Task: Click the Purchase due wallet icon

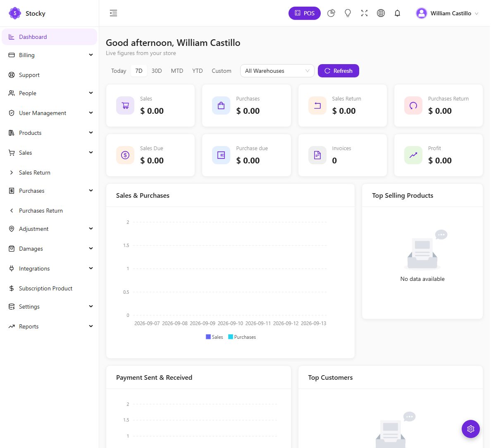Action: coord(221,155)
